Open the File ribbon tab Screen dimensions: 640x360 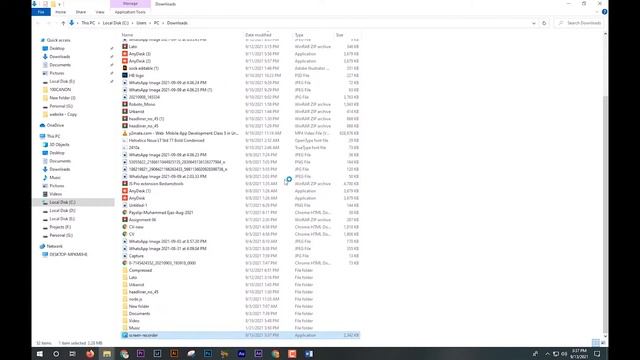click(41, 12)
